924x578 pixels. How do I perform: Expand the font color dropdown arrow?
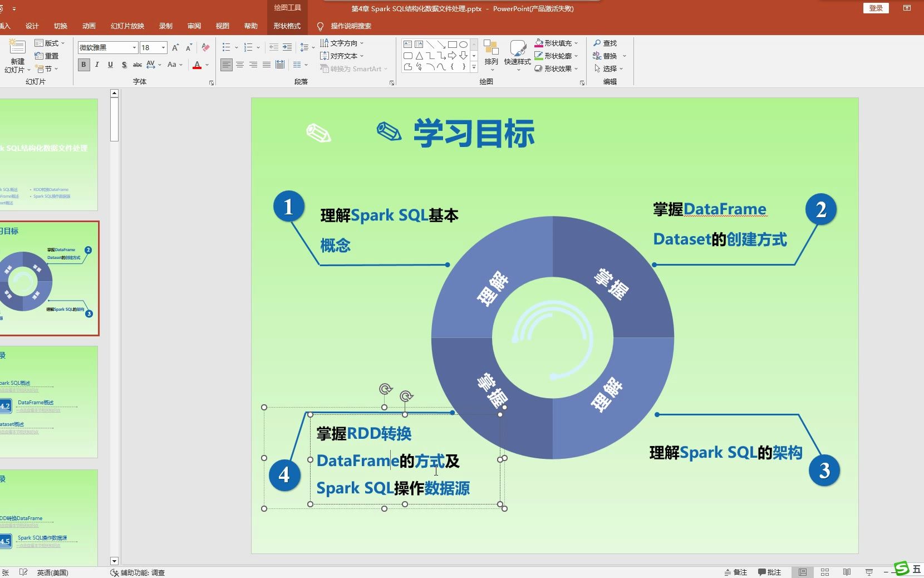tap(208, 65)
